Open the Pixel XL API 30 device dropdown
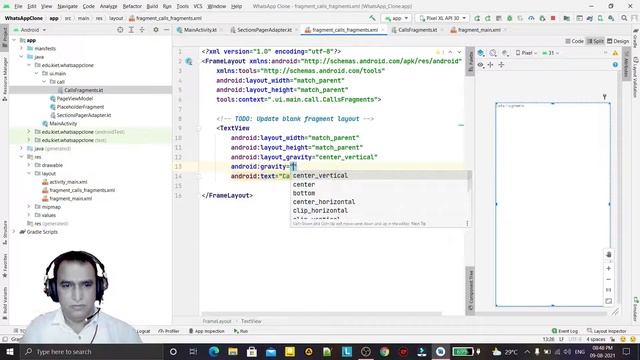 (443, 18)
